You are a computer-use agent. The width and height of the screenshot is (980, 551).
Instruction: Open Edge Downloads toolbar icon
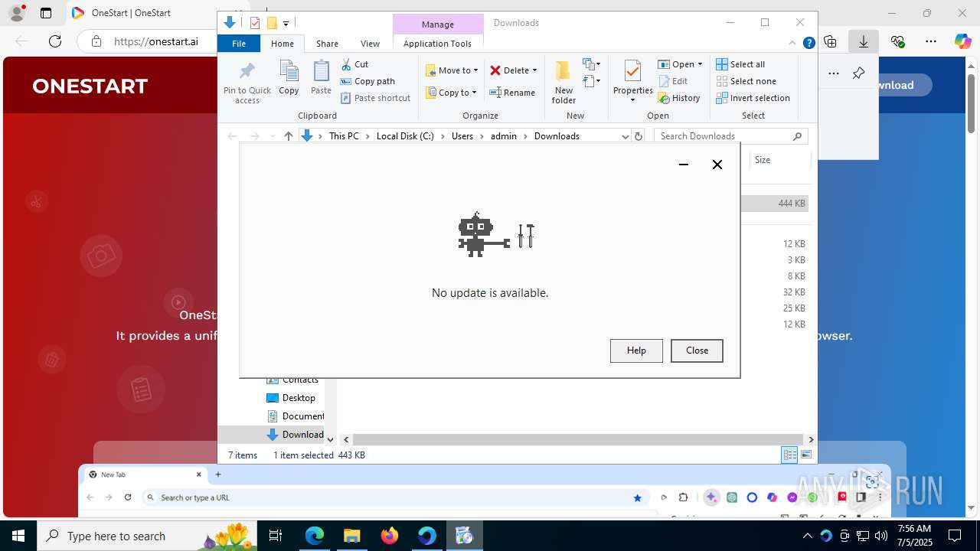click(864, 41)
